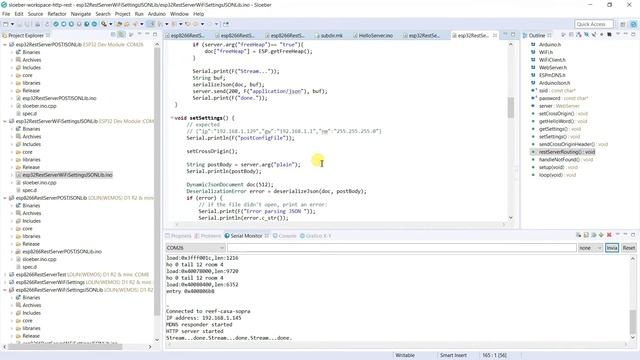640x360 pixels.
Task: Focus the serial monitor send text field
Action: point(402,248)
